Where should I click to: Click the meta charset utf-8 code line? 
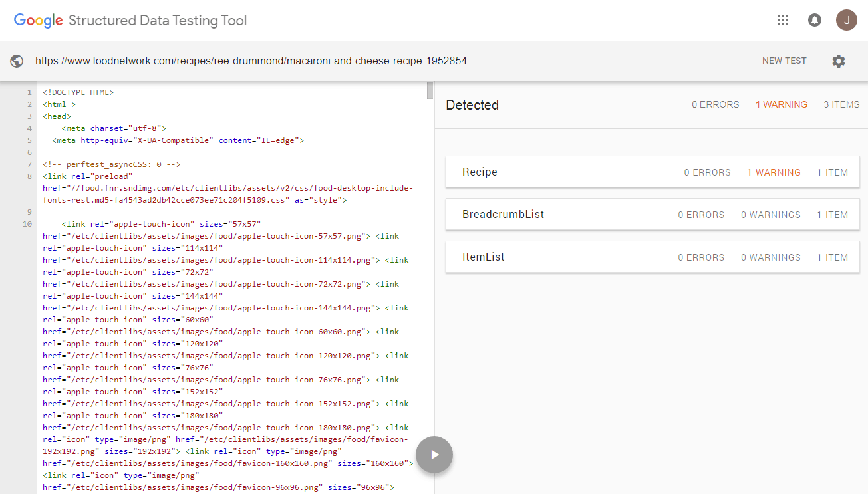pos(113,128)
